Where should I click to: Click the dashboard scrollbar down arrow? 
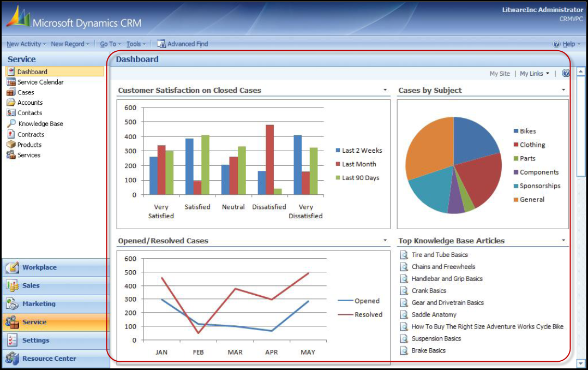point(581,363)
